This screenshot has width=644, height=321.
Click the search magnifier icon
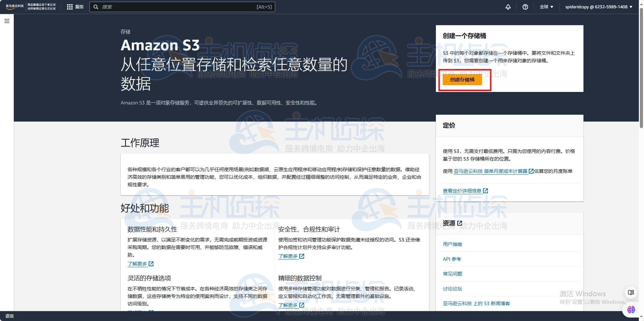96,7
